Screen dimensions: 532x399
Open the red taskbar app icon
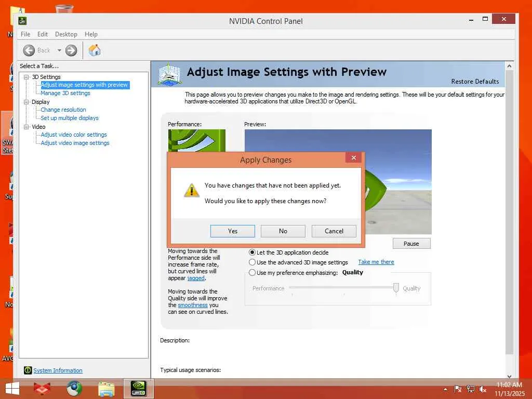[42, 389]
